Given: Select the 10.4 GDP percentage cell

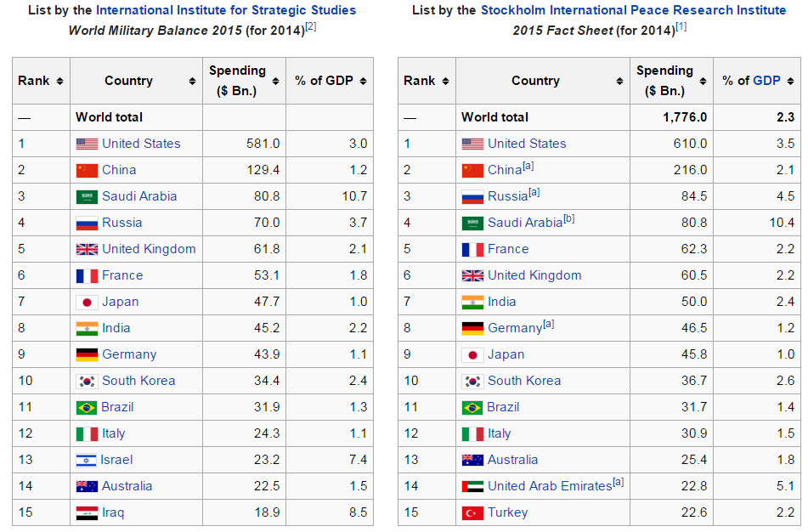Looking at the screenshot, I should tap(757, 223).
